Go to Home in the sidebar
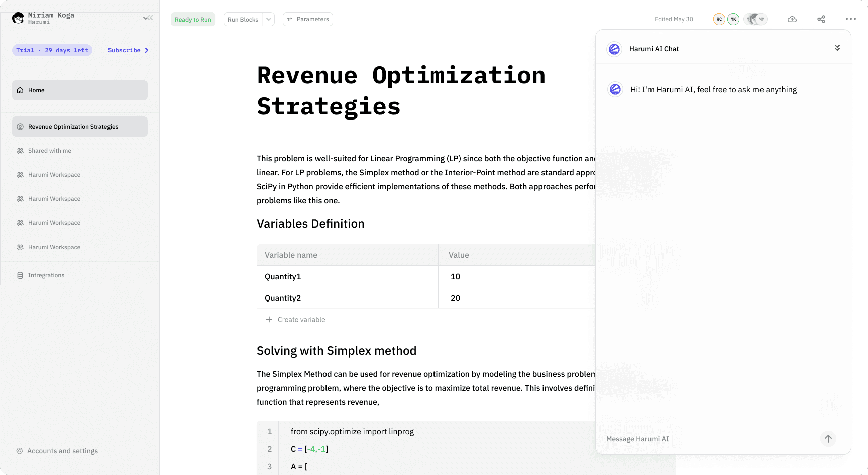 80,90
